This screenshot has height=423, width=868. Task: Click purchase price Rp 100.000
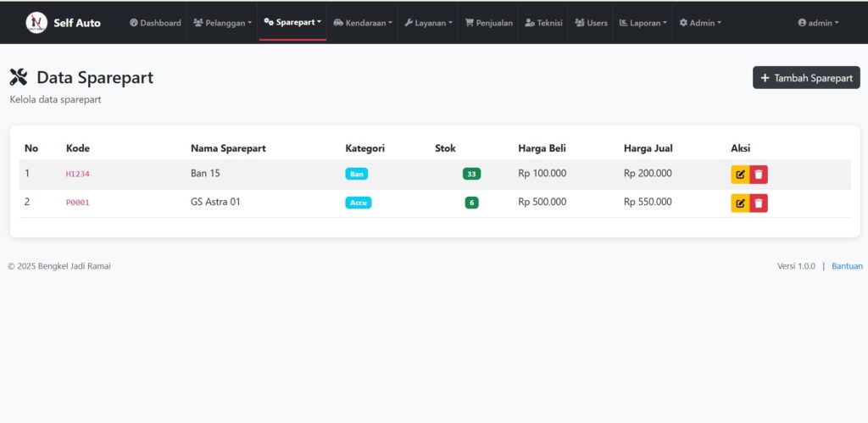pos(542,173)
